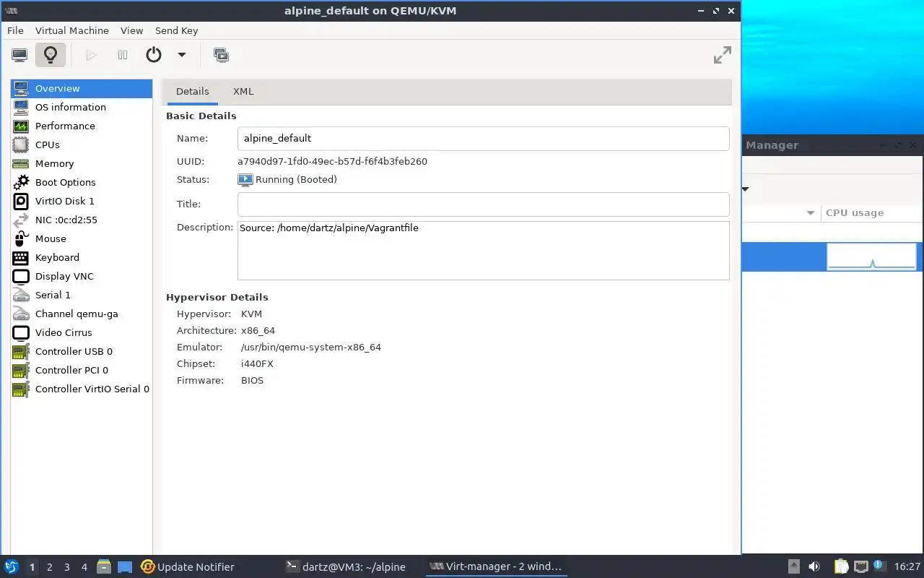This screenshot has width=924, height=578.
Task: Click the 16:27 clock
Action: [907, 566]
